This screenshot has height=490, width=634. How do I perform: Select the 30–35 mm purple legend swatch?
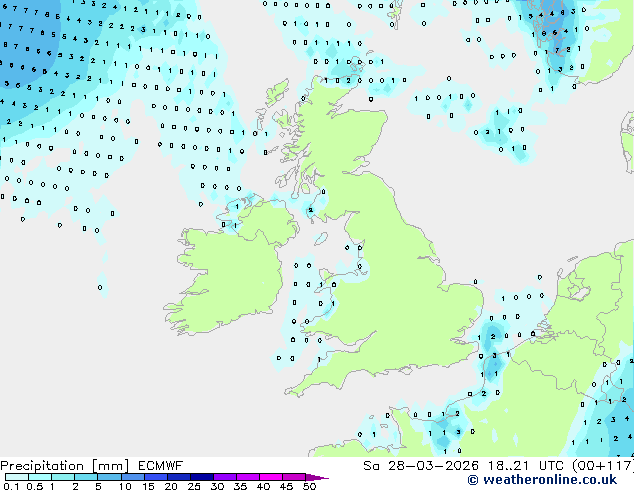click(225, 477)
